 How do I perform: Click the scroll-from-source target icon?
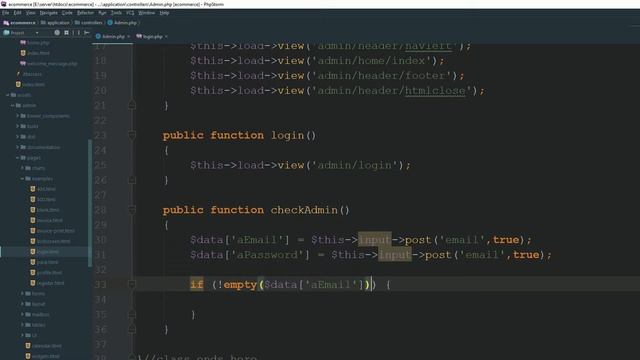57,33
